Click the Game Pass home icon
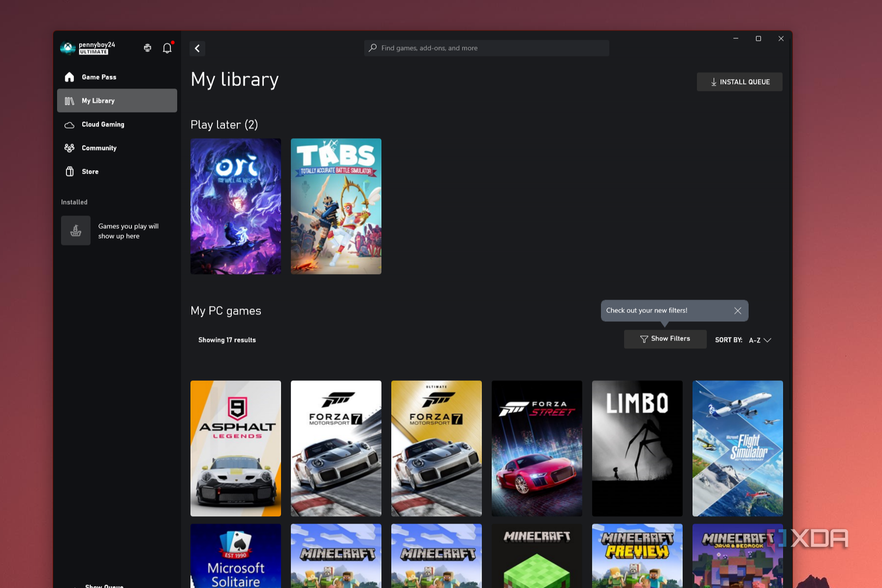The image size is (882, 588). [69, 77]
